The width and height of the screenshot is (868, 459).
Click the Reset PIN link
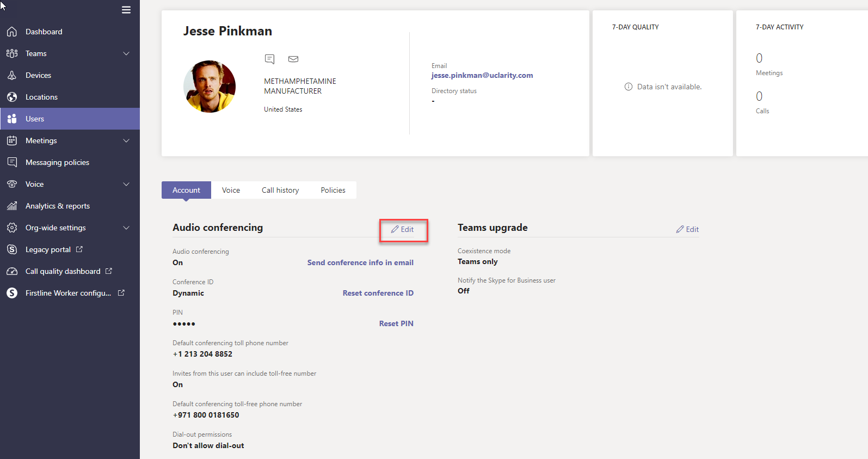(x=396, y=323)
